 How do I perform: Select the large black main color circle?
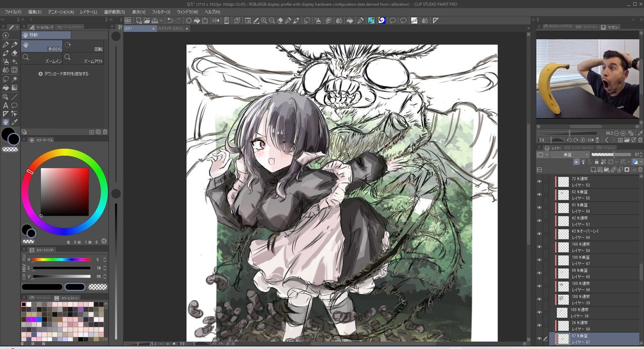7,134
